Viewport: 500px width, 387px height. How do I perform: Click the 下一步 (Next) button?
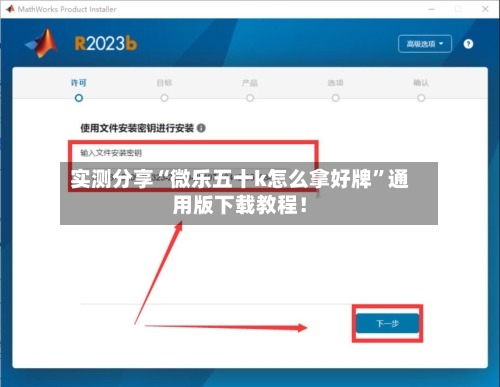(x=387, y=323)
